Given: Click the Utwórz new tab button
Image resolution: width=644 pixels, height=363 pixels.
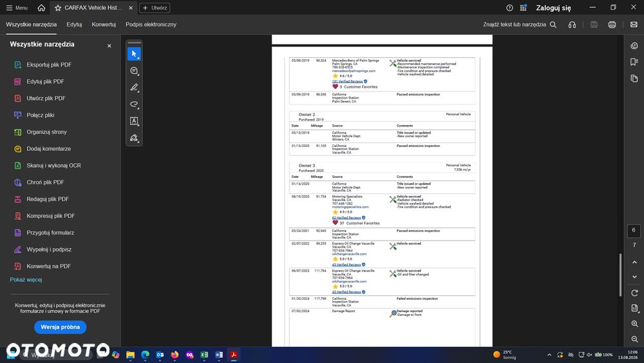Looking at the screenshot, I should (x=155, y=8).
